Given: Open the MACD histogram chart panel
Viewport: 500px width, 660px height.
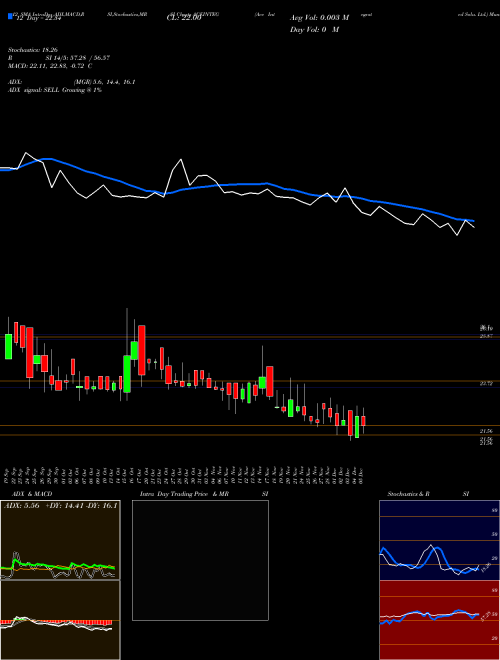Looking at the screenshot, I should pos(60,620).
